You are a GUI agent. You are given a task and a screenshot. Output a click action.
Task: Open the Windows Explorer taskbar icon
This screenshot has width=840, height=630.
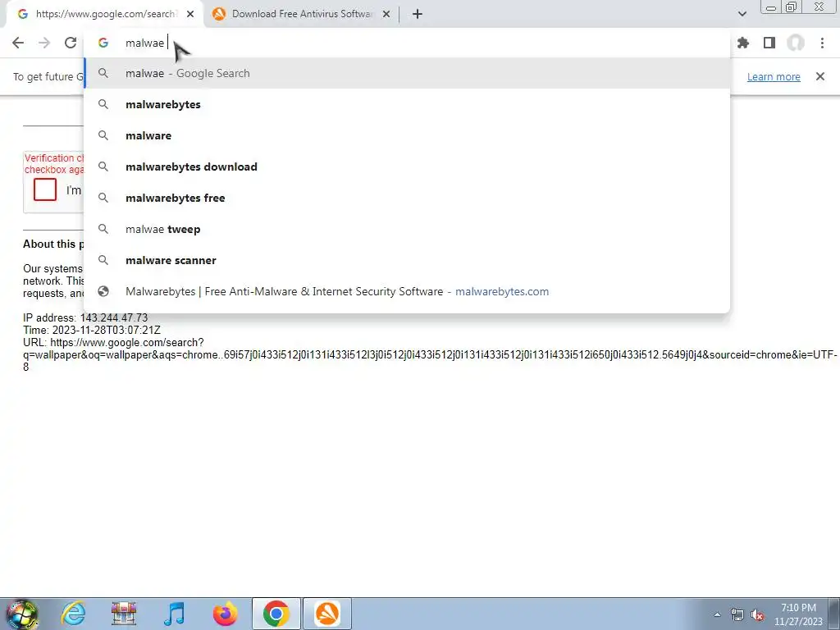click(124, 614)
